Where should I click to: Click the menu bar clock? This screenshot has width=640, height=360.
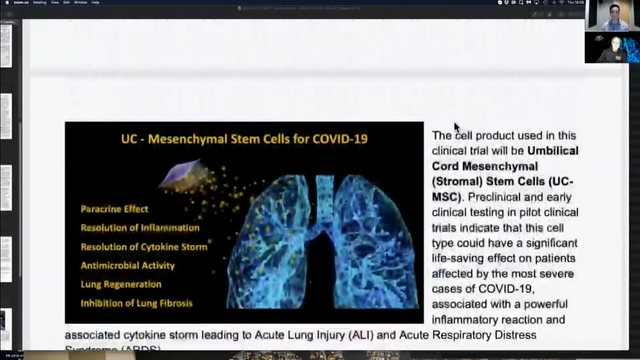576,2
